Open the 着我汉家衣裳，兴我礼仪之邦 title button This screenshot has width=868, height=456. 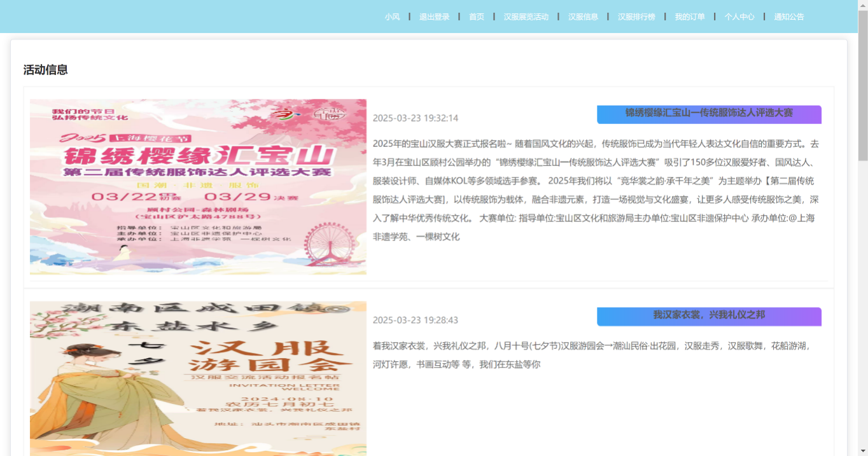(709, 316)
